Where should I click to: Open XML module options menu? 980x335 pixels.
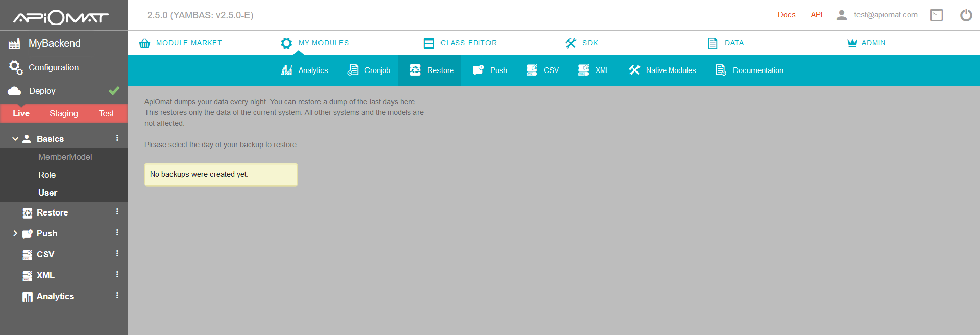117,275
